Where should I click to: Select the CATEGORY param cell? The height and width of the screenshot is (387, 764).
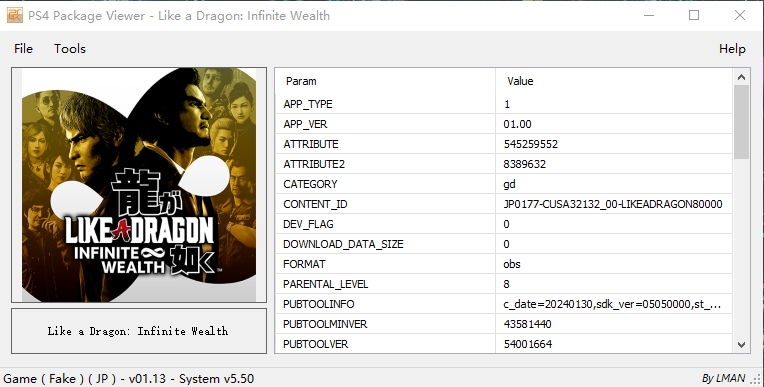[x=385, y=184]
